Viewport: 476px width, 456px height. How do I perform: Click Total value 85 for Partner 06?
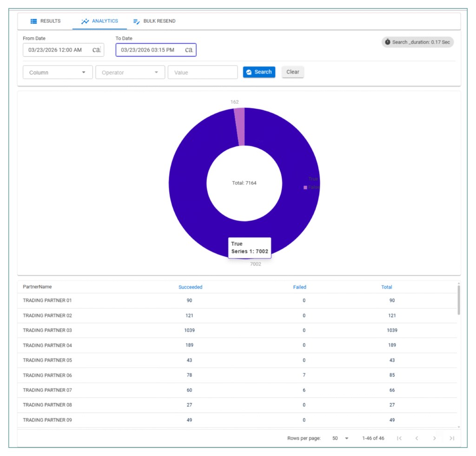coord(392,375)
